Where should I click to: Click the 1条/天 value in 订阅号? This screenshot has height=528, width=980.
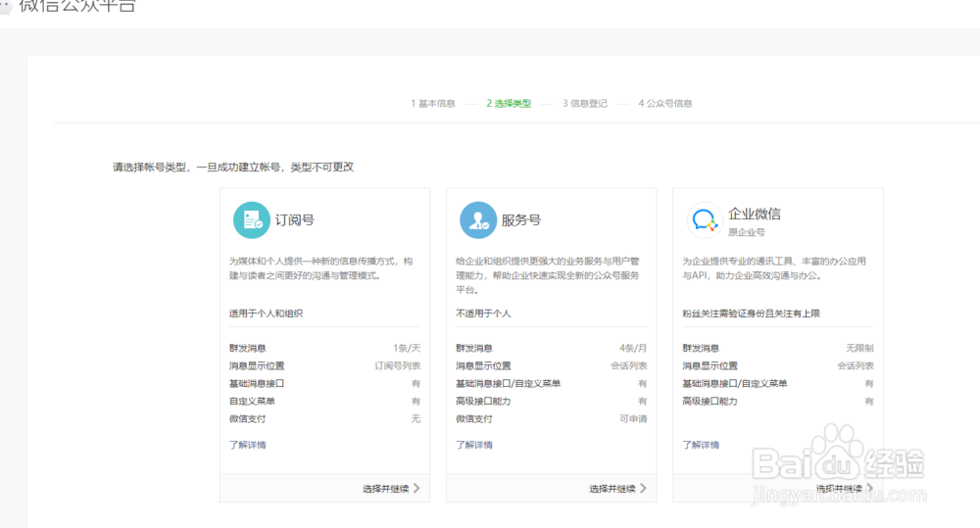(x=407, y=348)
